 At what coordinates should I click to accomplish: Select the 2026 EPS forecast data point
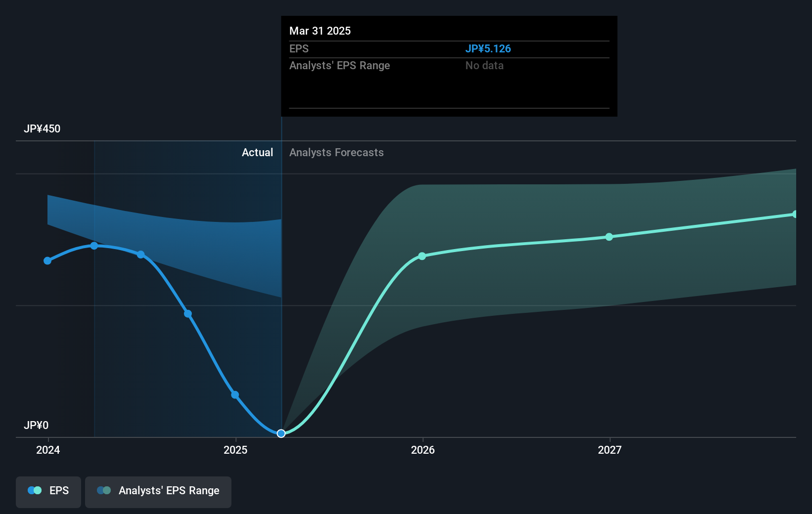click(422, 256)
